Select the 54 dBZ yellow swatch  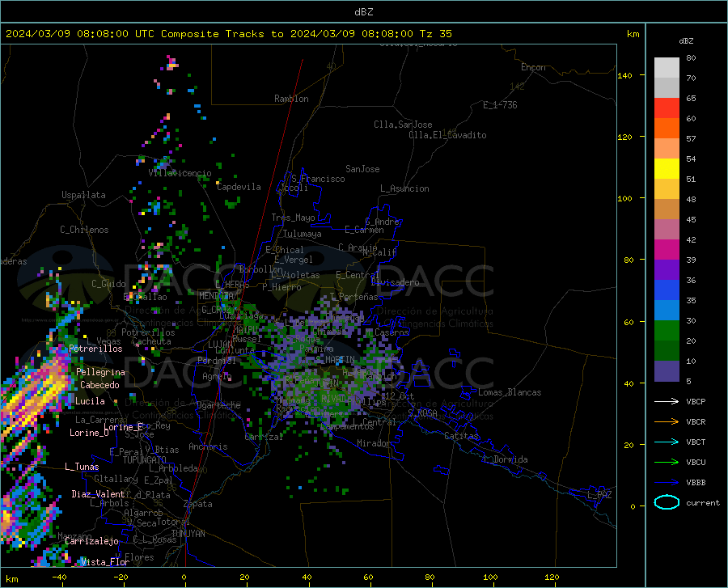pos(667,169)
